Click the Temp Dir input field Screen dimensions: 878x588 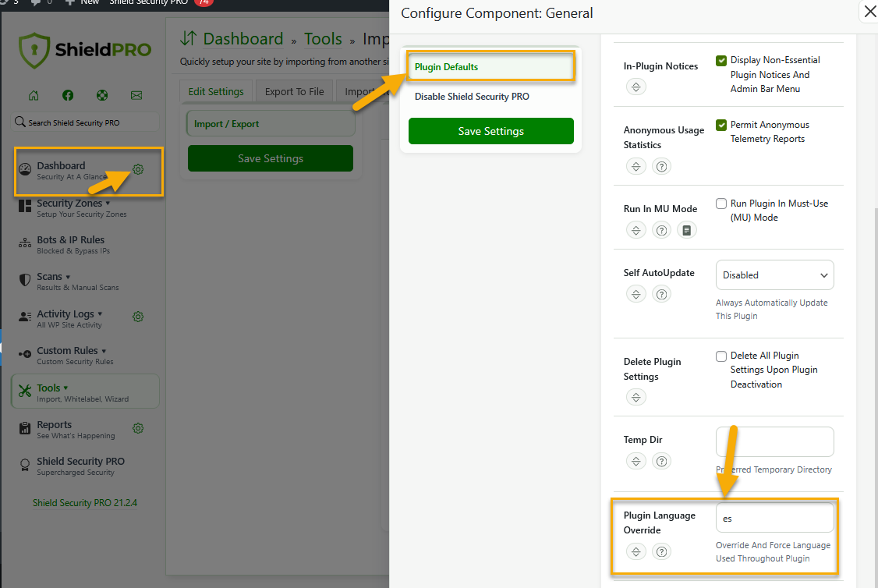(x=774, y=442)
